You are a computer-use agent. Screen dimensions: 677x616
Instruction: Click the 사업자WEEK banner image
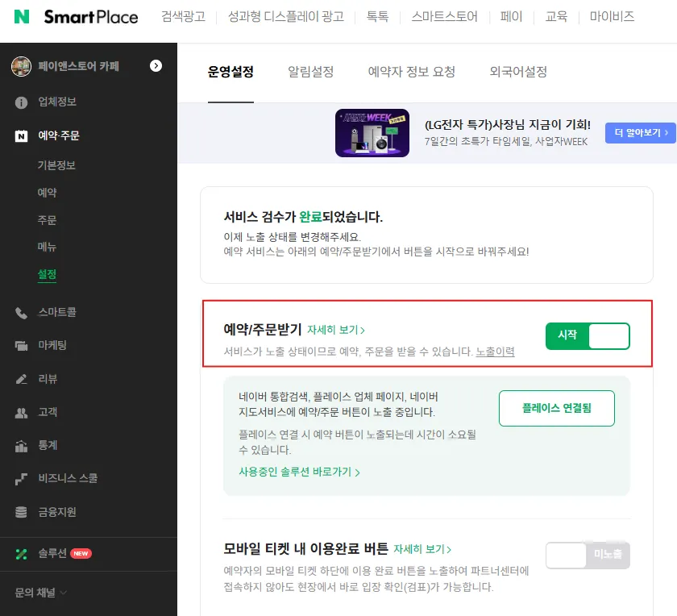[372, 133]
